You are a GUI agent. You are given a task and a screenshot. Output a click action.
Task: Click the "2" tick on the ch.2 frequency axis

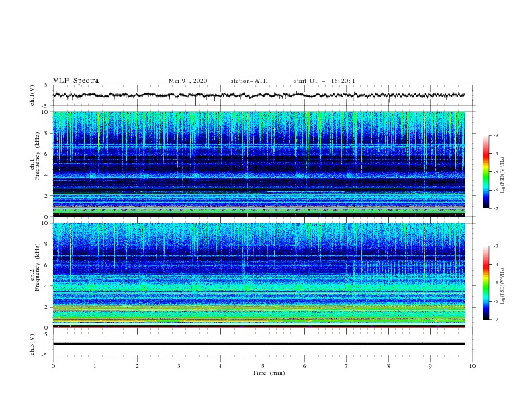(46, 307)
